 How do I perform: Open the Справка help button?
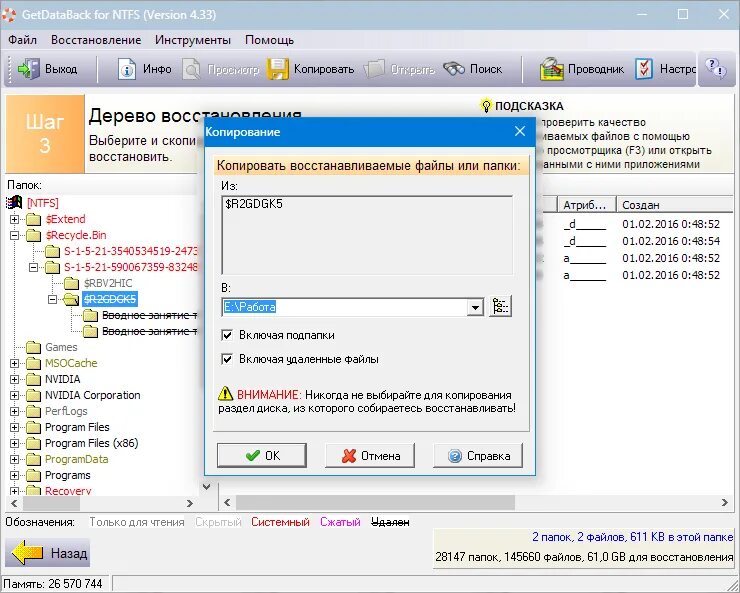[478, 455]
